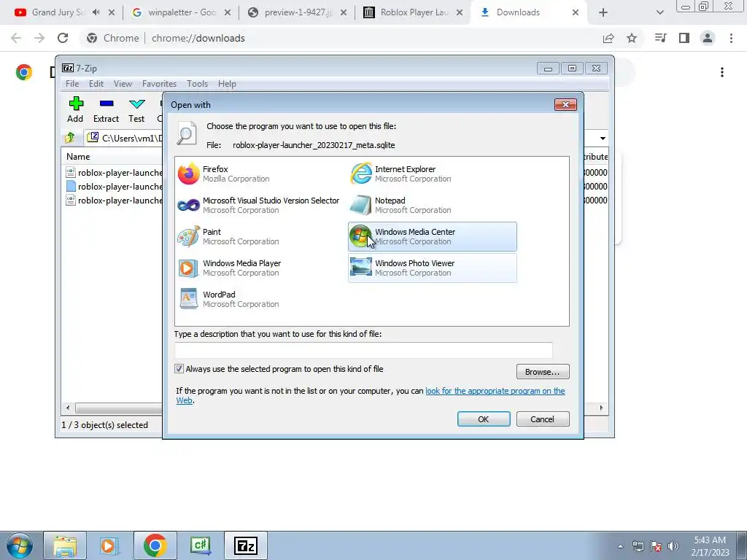Click the file type description field
The width and height of the screenshot is (747, 560).
(x=363, y=350)
